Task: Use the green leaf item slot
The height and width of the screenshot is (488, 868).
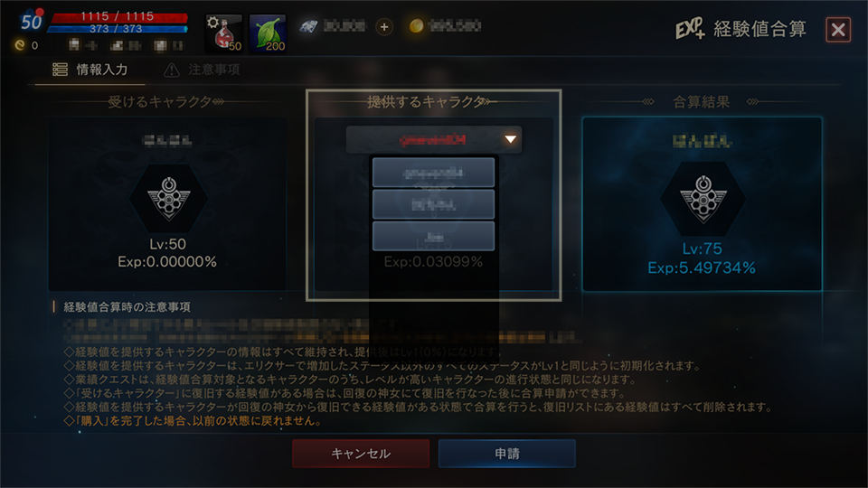Action: click(x=268, y=33)
